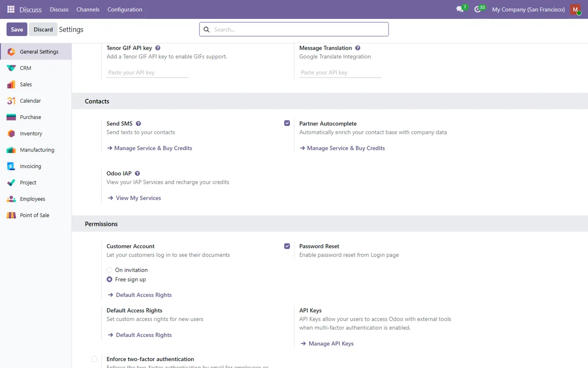Open the Manage API Keys link
This screenshot has height=368, width=588.
327,344
